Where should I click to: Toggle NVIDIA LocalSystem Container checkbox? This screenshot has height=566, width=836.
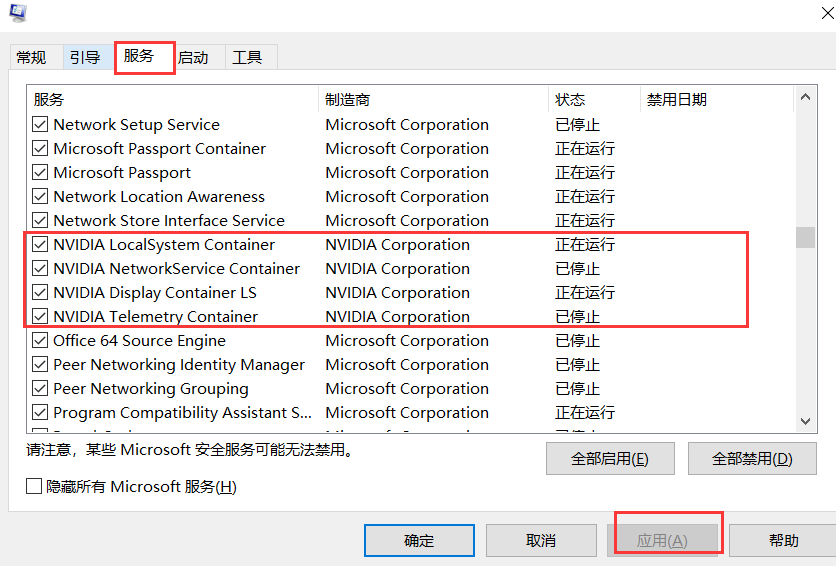coord(40,245)
